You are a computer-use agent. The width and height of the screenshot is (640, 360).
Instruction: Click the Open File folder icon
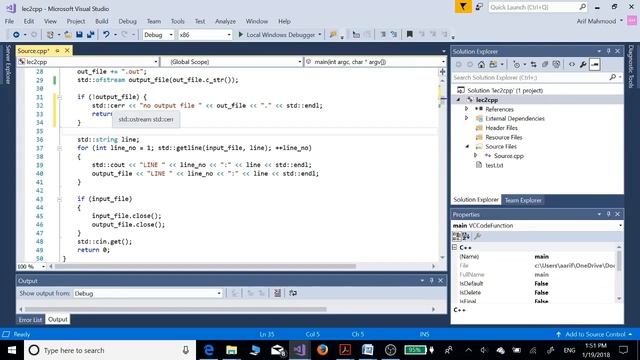pyautogui.click(x=68, y=35)
